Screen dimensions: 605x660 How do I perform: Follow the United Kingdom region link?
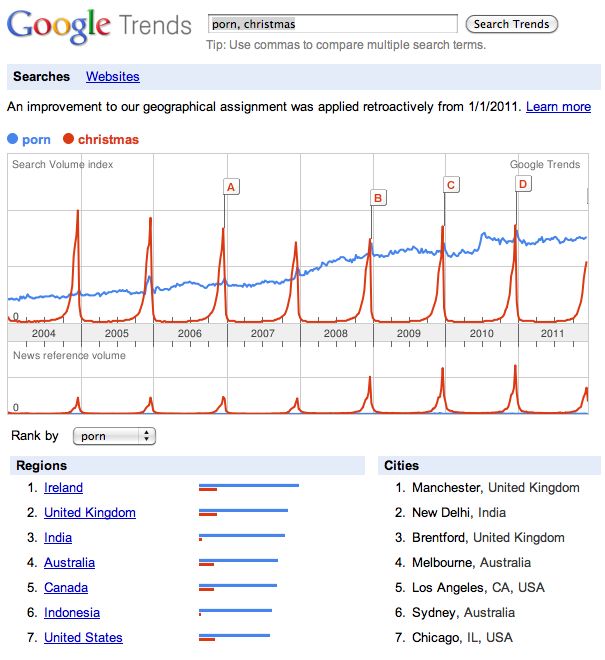(x=90, y=513)
